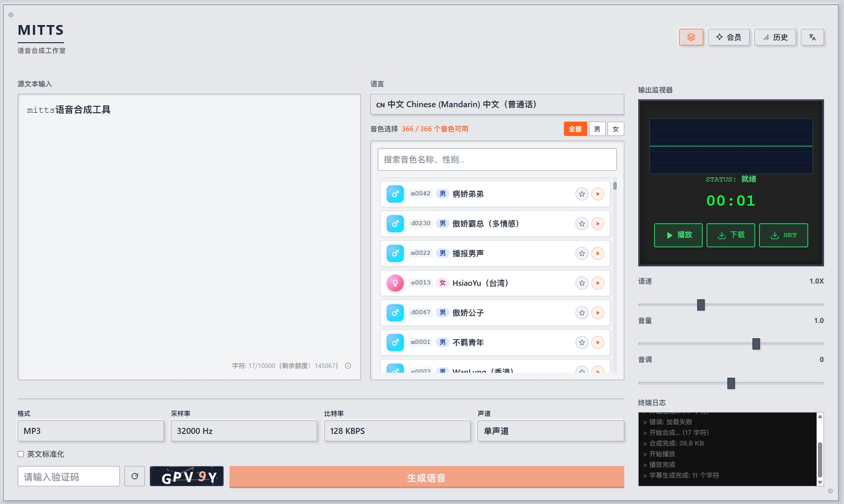The width and height of the screenshot is (844, 504).
Task: Adjust the 语速 speed slider
Action: point(701,305)
